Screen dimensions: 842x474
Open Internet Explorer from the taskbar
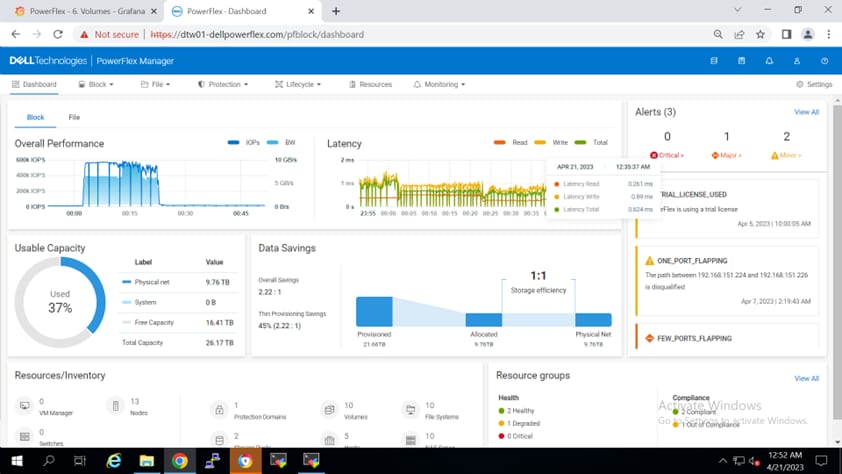coord(114,461)
